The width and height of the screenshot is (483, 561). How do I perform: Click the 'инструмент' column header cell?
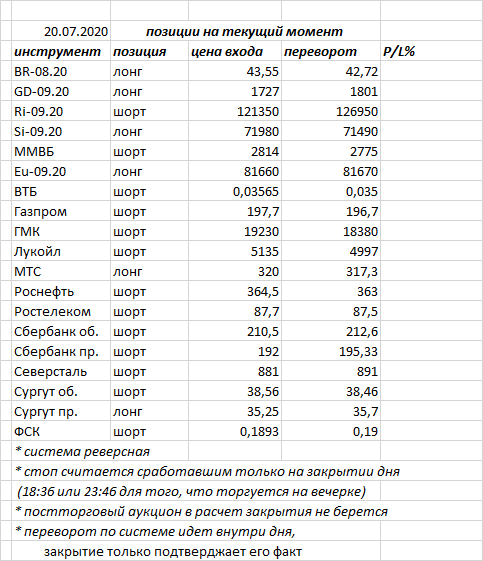tap(61, 52)
